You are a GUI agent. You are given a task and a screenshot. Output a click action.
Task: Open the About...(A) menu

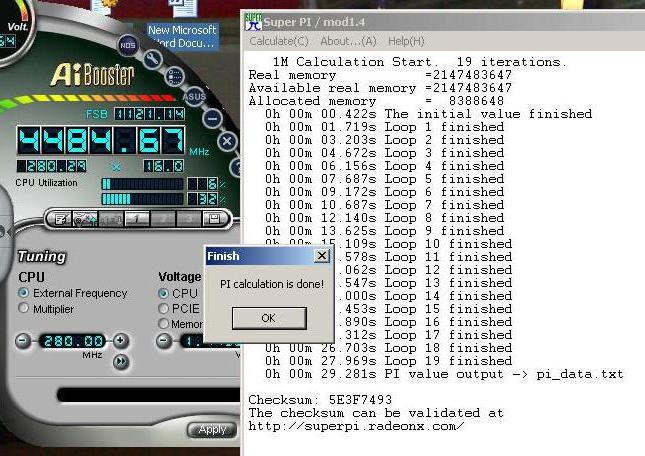pos(348,41)
